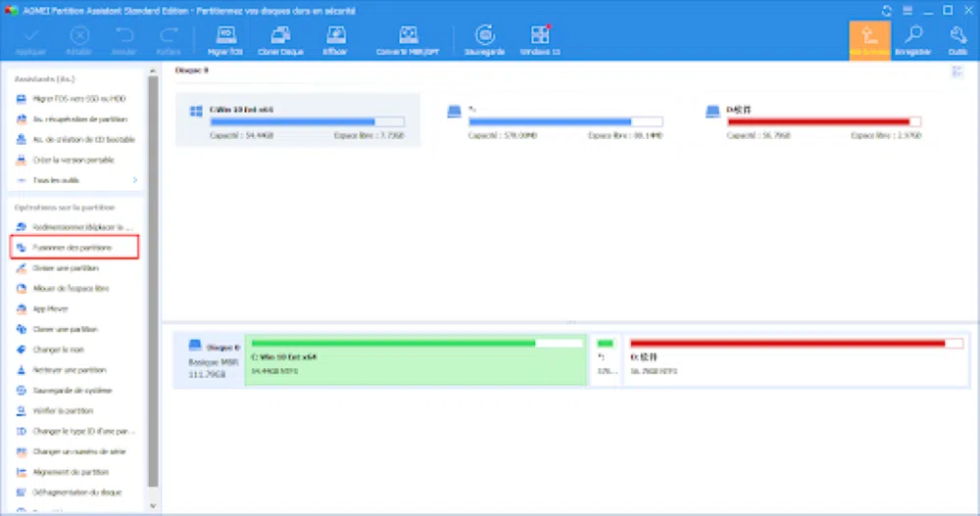Click the Enregistrer magnifier icon
This screenshot has width=980, height=516.
point(913,40)
